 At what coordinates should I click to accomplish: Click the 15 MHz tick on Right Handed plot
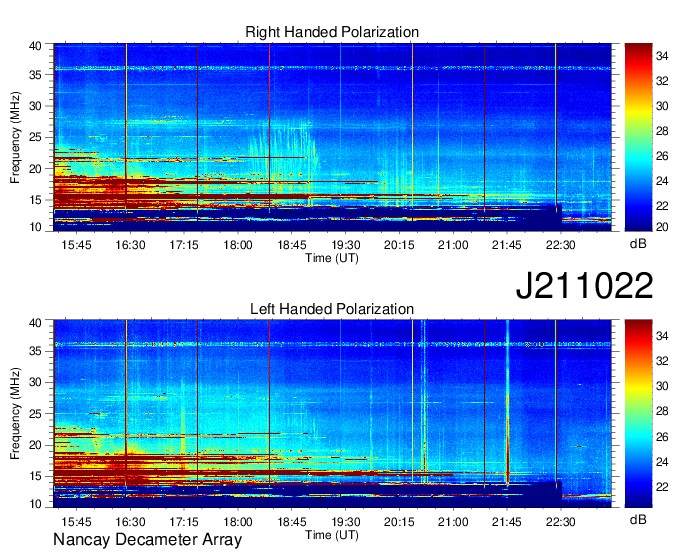(36, 200)
